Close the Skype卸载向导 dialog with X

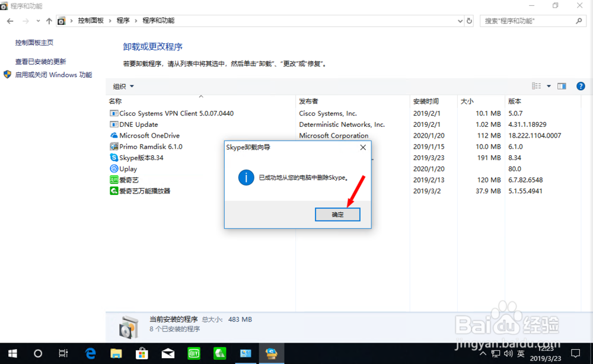point(363,148)
